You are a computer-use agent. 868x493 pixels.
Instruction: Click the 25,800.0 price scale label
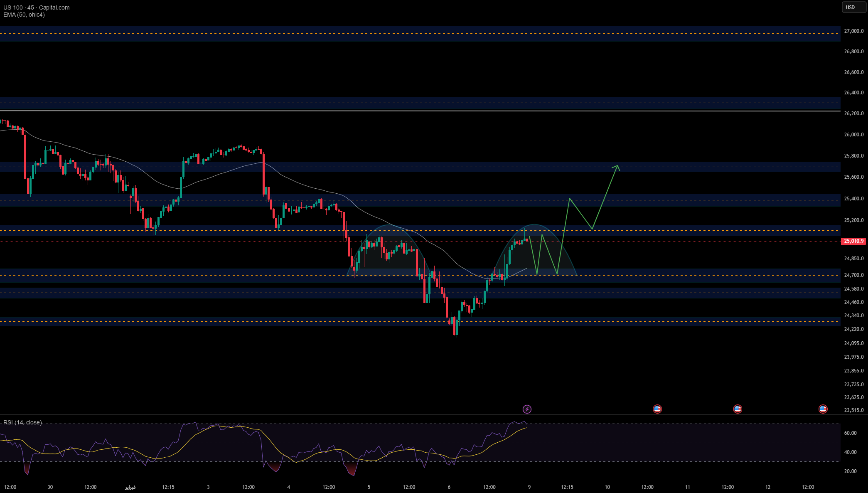pos(853,156)
